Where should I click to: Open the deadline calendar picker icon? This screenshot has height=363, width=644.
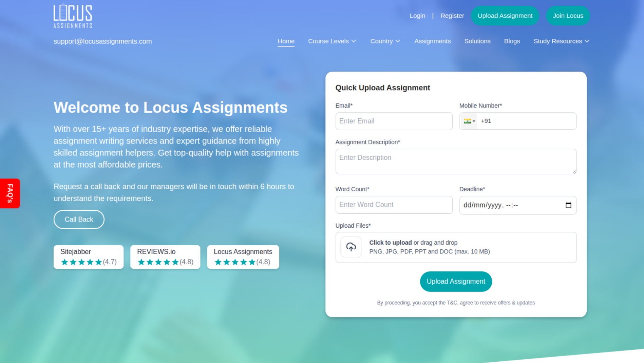pos(568,205)
